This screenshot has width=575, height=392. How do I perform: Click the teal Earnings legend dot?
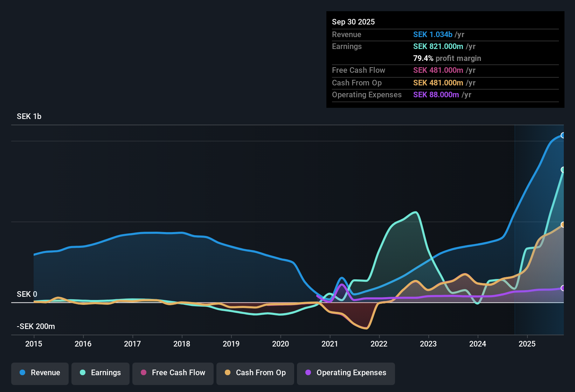click(83, 373)
